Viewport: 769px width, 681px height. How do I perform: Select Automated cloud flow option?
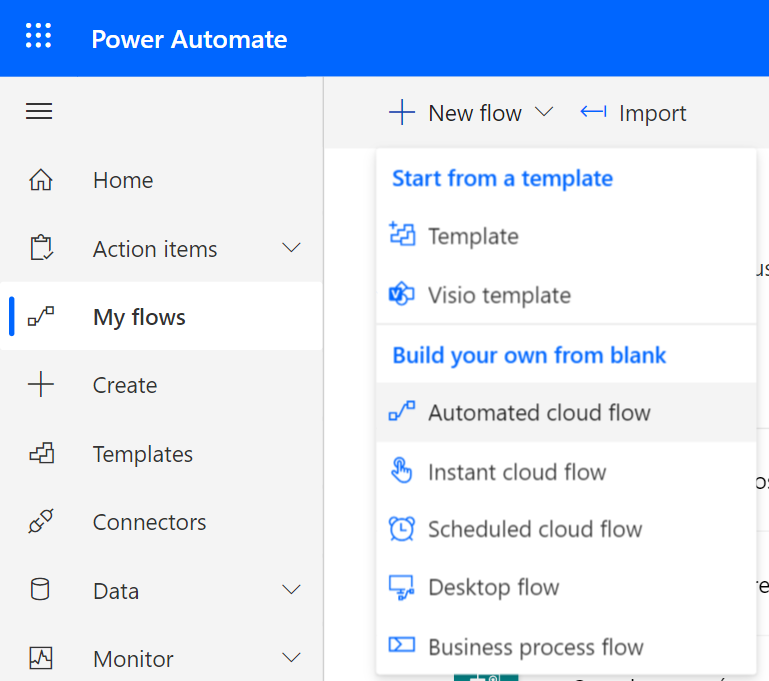pyautogui.click(x=539, y=412)
